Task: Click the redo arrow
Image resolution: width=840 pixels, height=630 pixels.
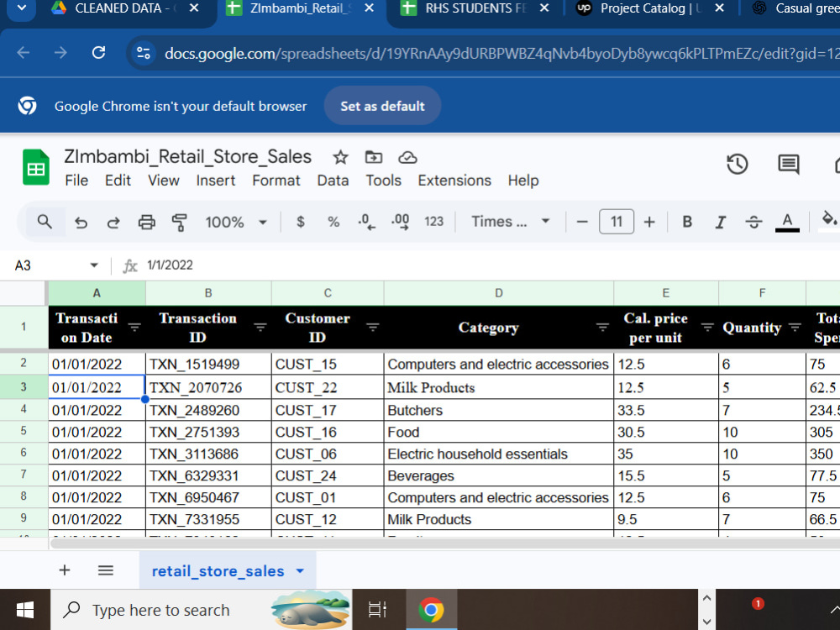Action: click(113, 222)
